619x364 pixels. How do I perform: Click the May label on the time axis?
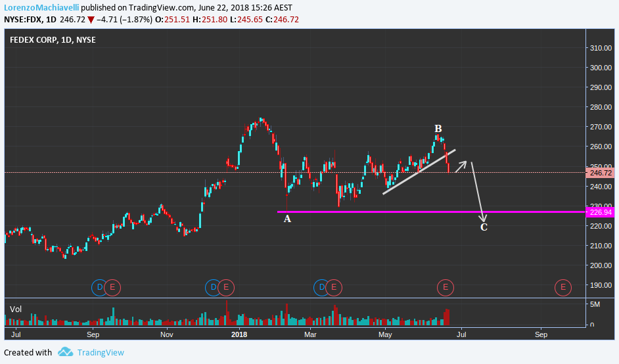point(385,334)
